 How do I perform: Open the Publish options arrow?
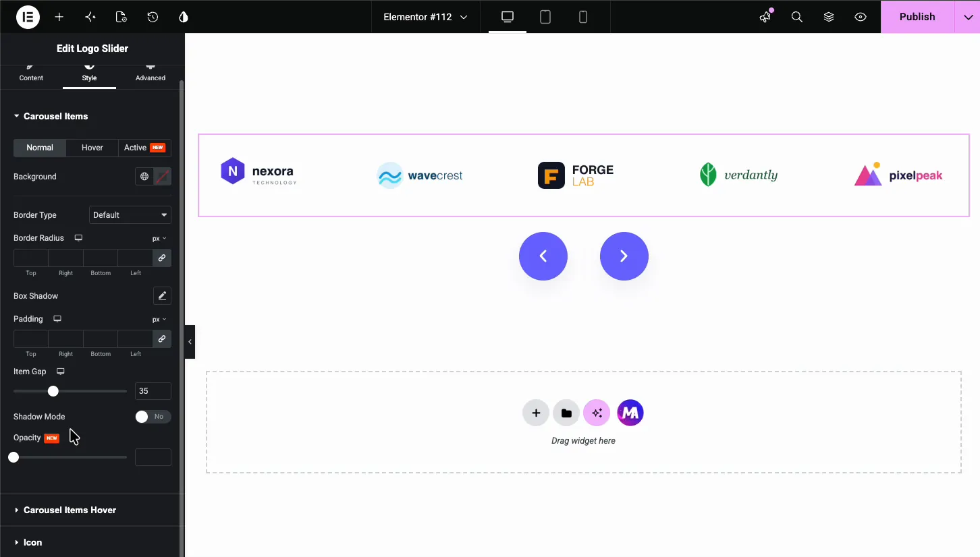[967, 17]
